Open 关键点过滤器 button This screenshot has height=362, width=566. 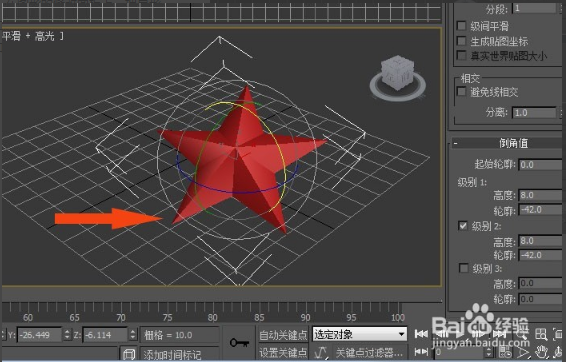pos(369,352)
